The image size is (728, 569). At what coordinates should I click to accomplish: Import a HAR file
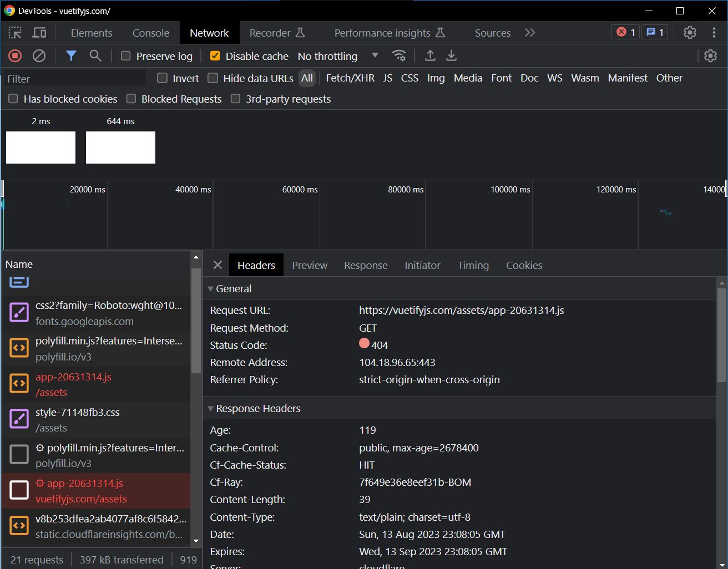(x=429, y=55)
